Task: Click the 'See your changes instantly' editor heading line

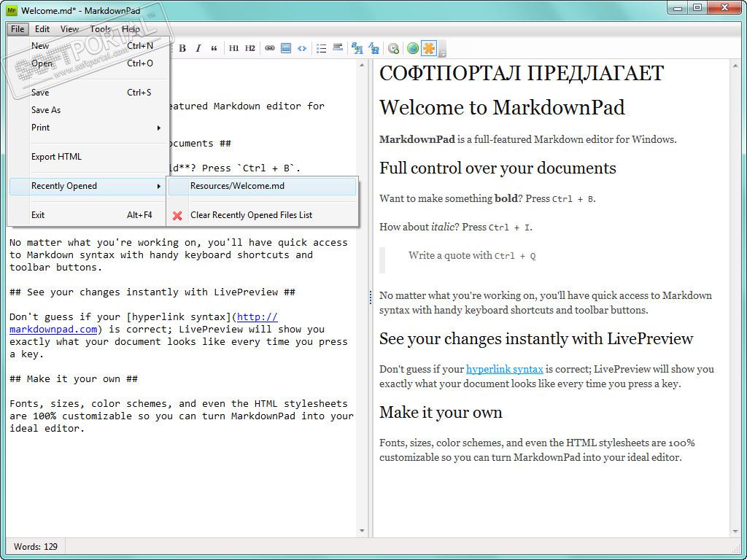Action: [x=152, y=292]
